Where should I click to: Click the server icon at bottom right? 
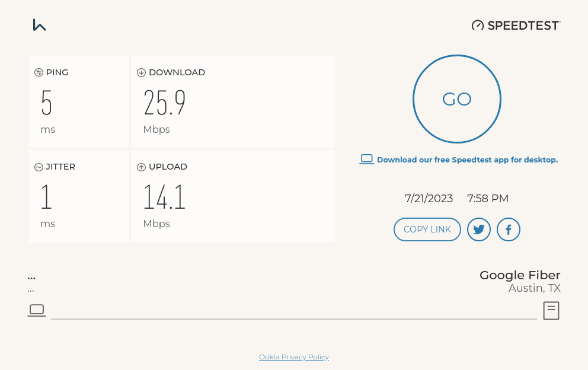pyautogui.click(x=551, y=310)
